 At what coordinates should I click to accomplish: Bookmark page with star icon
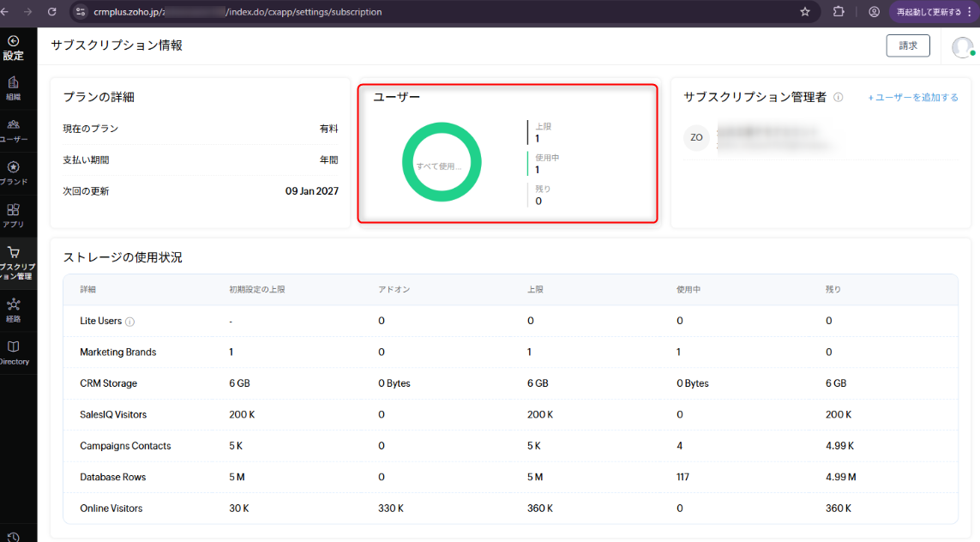[805, 12]
